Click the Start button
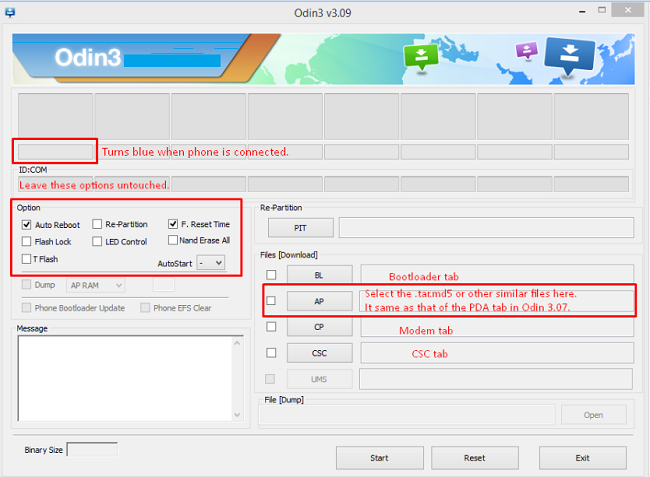This screenshot has height=477, width=650. 380,458
